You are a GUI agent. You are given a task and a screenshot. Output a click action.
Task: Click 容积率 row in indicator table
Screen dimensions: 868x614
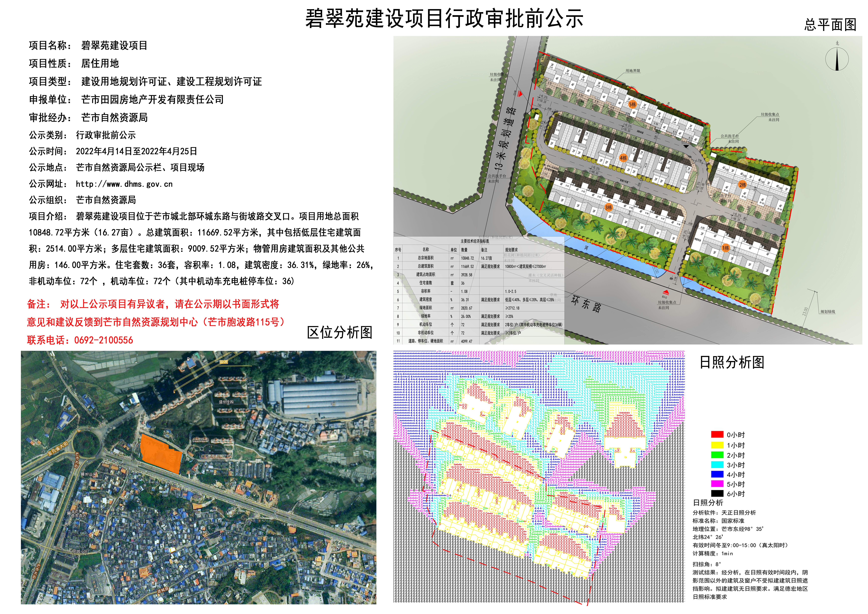click(x=426, y=291)
